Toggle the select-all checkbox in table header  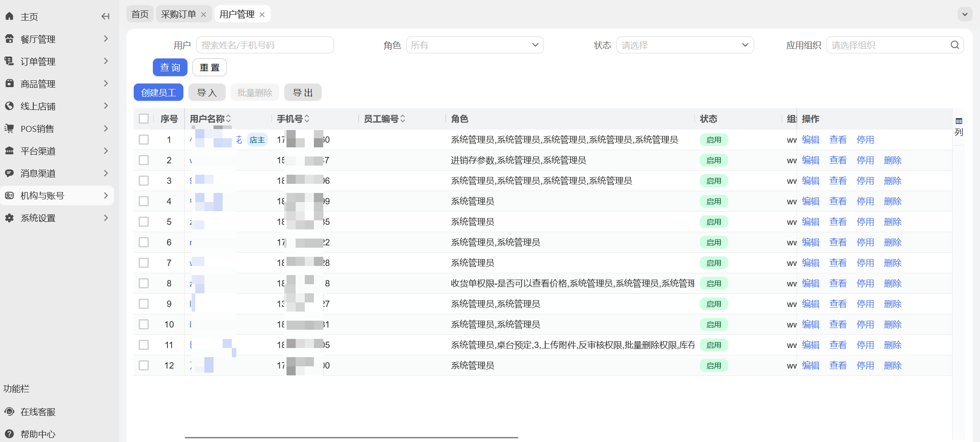[x=144, y=119]
